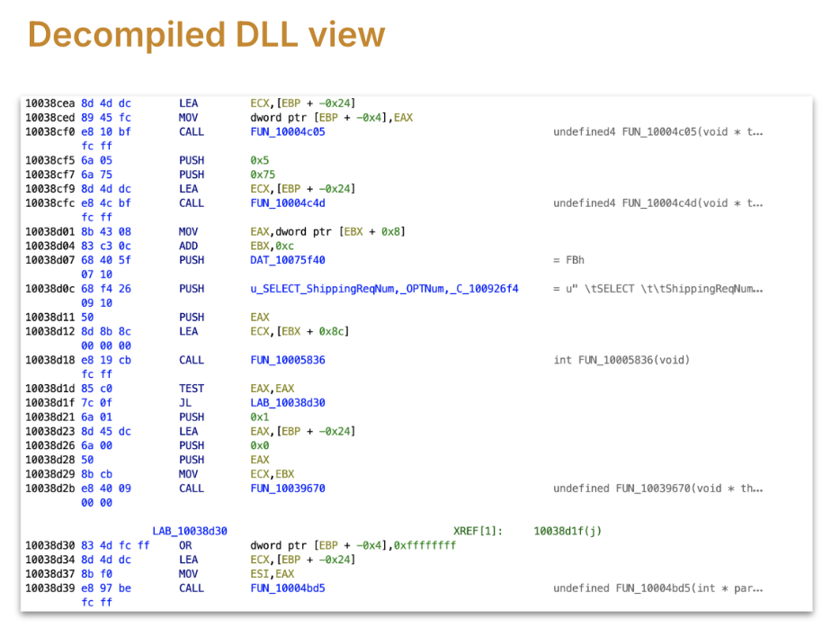This screenshot has height=637, width=840.
Task: Click the address 10038cea on the first line
Action: pos(50,103)
